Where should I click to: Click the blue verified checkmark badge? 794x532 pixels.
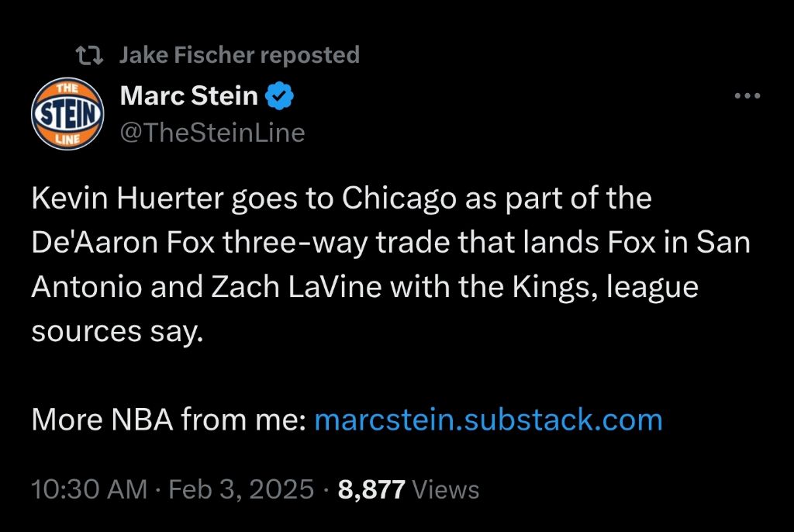tap(279, 96)
